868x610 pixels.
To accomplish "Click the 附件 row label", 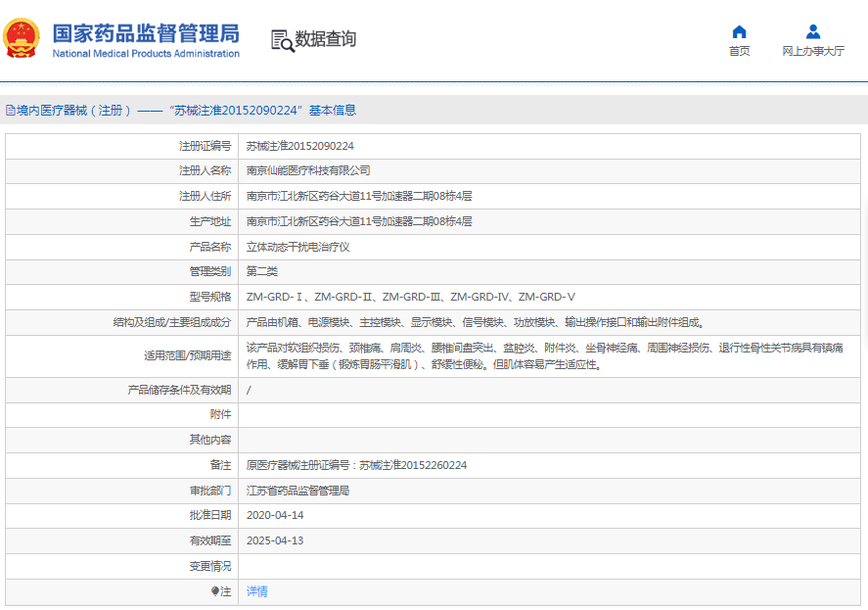I will [x=221, y=414].
